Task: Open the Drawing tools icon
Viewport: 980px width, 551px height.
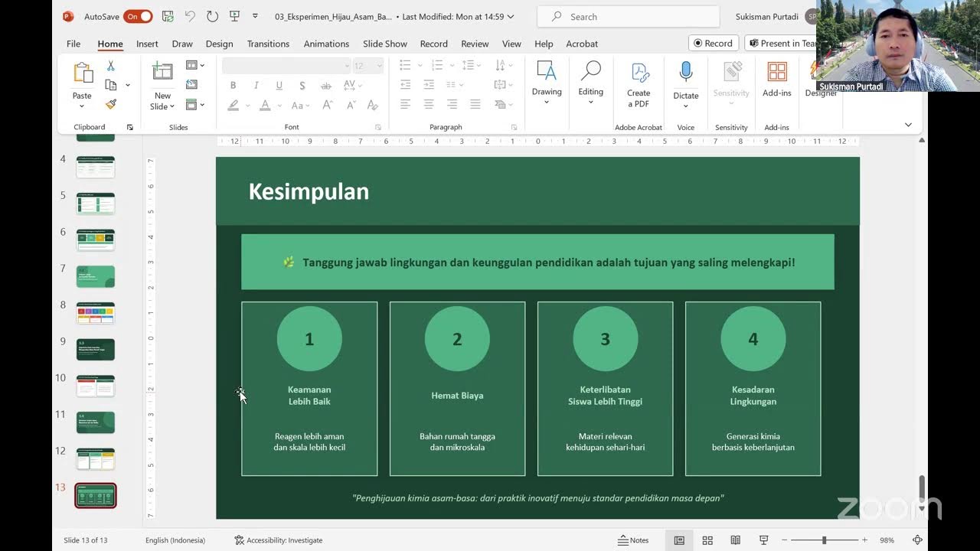Action: (547, 71)
